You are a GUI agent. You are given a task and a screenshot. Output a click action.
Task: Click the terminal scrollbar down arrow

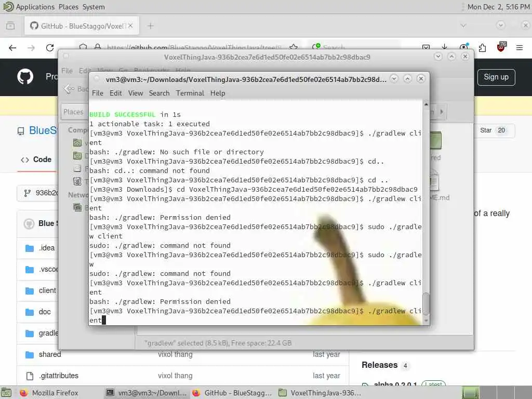426,321
